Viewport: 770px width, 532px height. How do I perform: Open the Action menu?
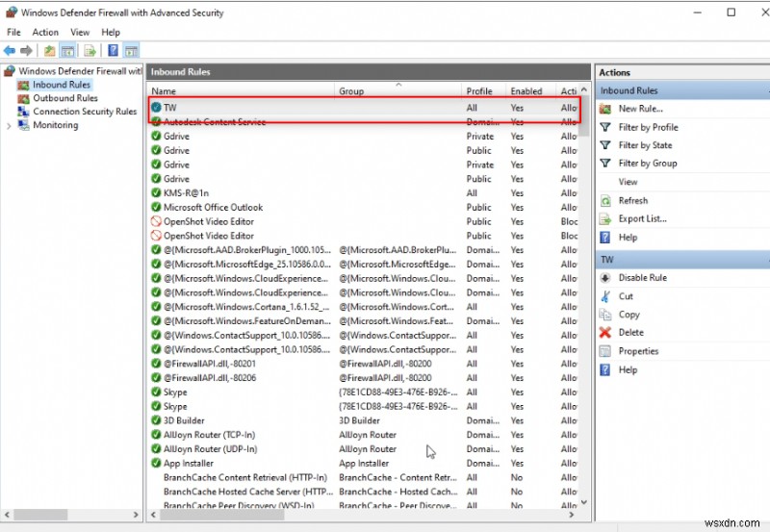pos(45,32)
